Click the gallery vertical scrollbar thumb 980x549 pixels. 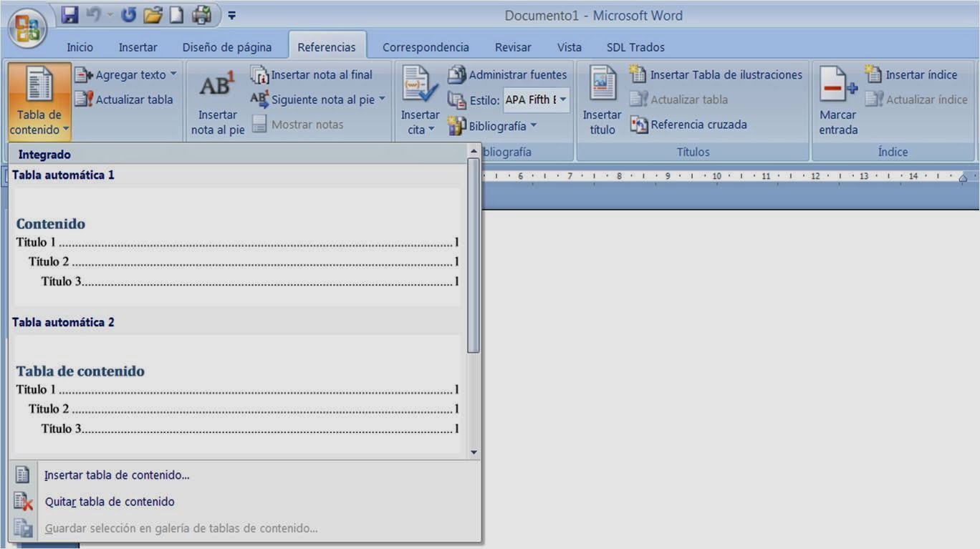pos(473,256)
